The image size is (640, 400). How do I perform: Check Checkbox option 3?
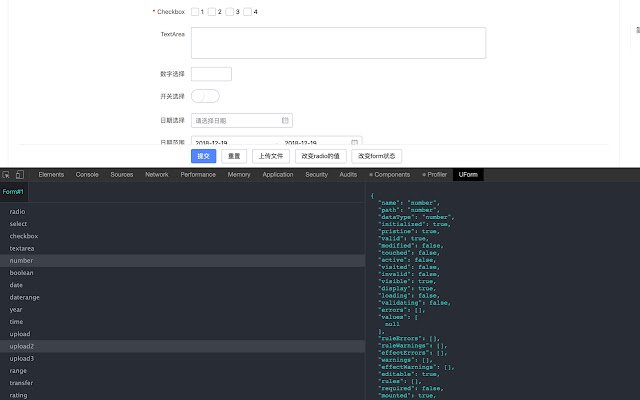(230, 12)
